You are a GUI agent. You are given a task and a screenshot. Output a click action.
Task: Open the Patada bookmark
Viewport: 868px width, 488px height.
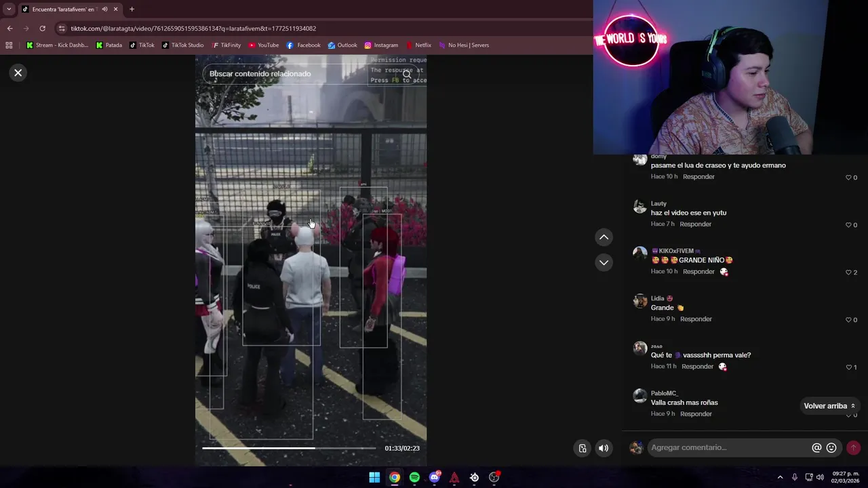pyautogui.click(x=109, y=45)
